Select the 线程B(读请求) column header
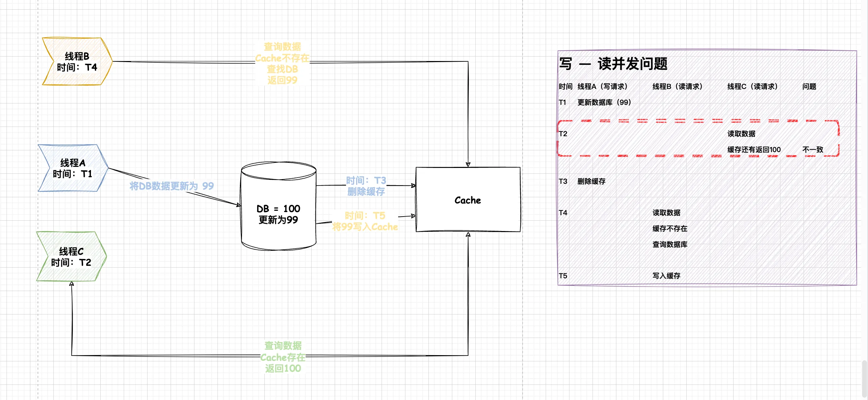The image size is (868, 400). click(677, 87)
